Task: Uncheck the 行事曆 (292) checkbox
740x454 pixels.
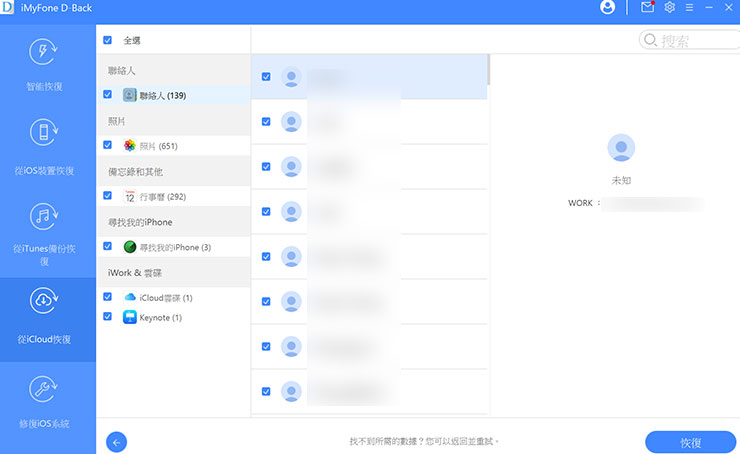Action: click(108, 195)
